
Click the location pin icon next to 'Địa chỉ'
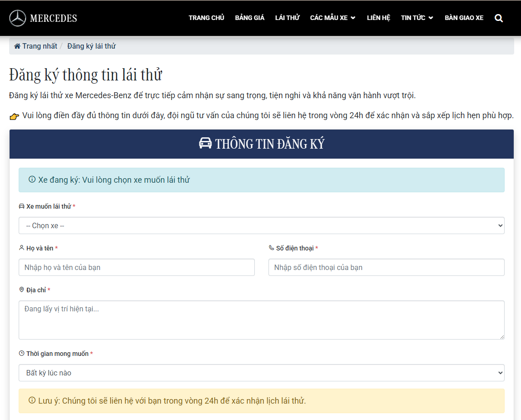click(x=21, y=290)
